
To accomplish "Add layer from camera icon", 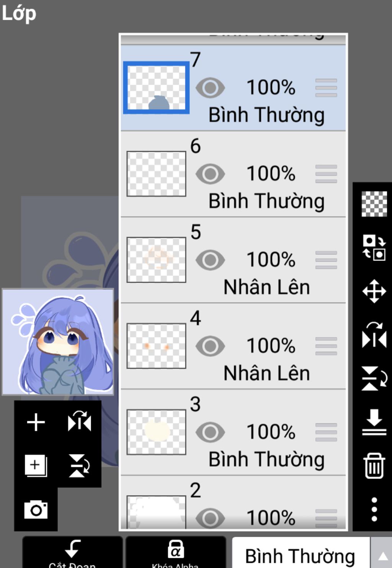I will [36, 509].
